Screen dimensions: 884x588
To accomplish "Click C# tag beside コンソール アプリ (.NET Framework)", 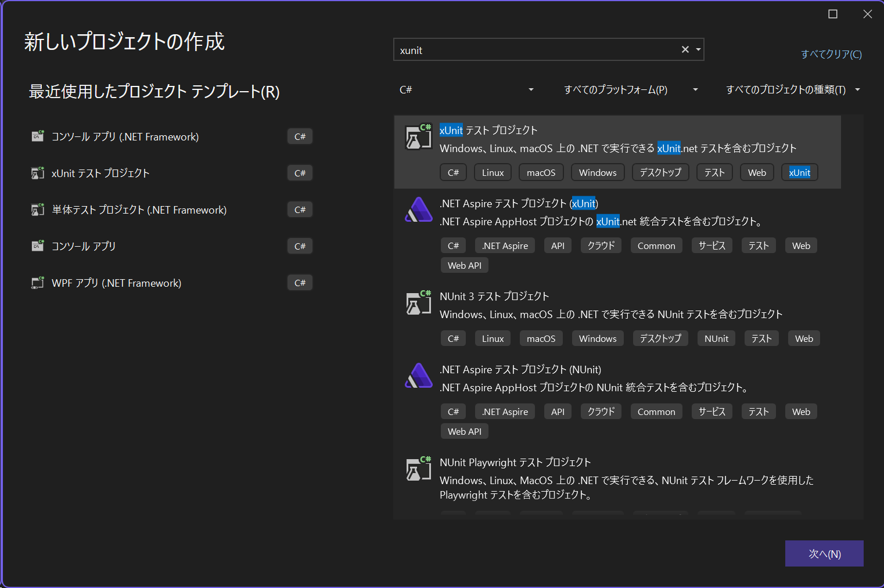I will [300, 136].
